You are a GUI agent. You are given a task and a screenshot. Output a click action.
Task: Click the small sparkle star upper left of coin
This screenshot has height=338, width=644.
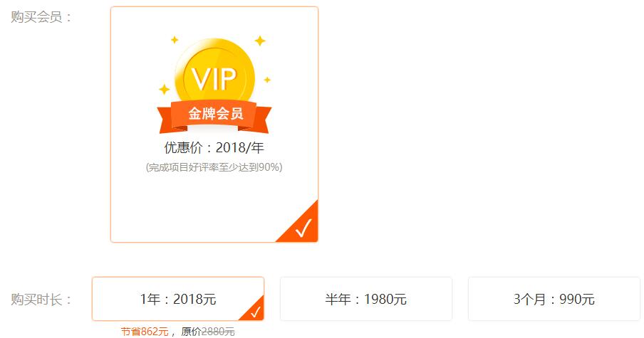(x=175, y=39)
